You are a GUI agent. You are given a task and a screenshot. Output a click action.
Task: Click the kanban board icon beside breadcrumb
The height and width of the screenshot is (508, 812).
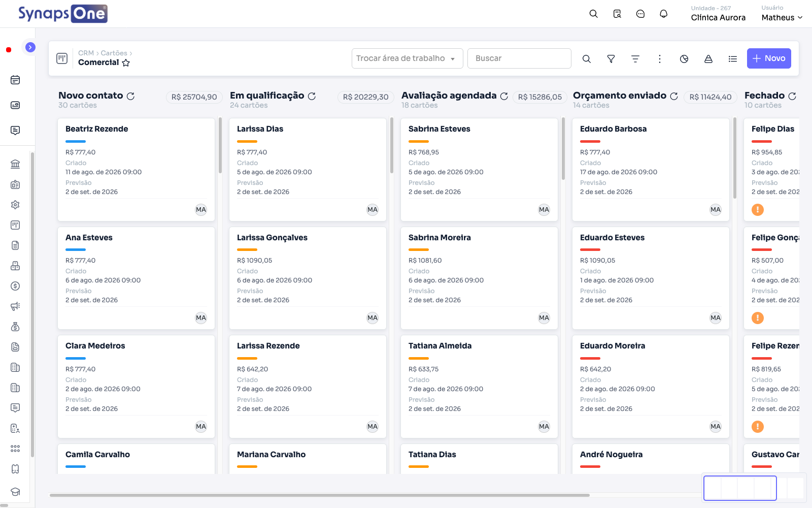pos(62,58)
